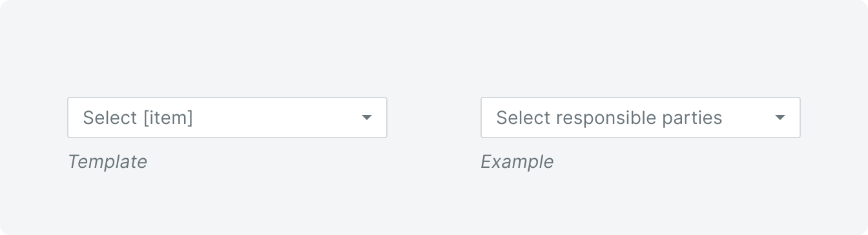
Task: Select the down triangle beside responsible parties
Action: pos(780,117)
